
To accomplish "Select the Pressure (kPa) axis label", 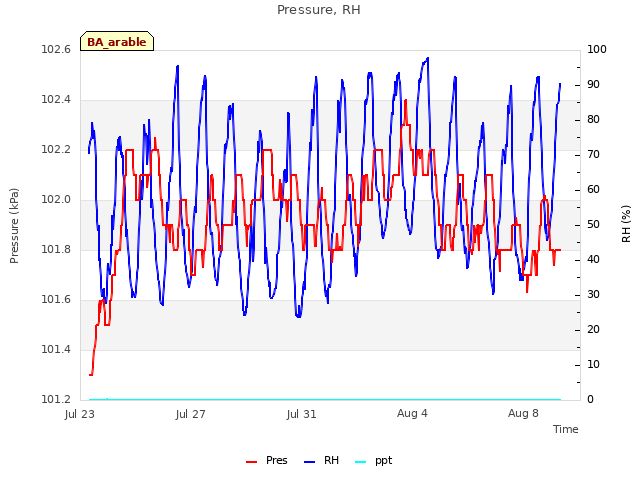I will [x=14, y=226].
